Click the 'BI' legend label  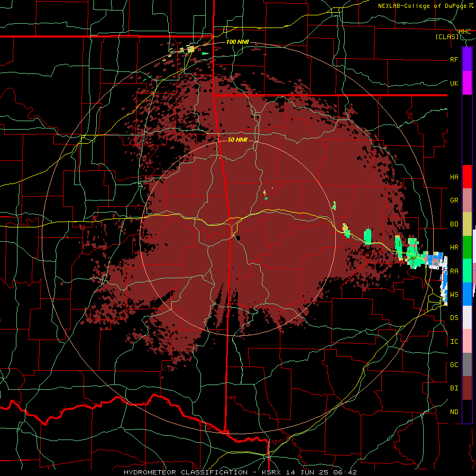point(454,388)
